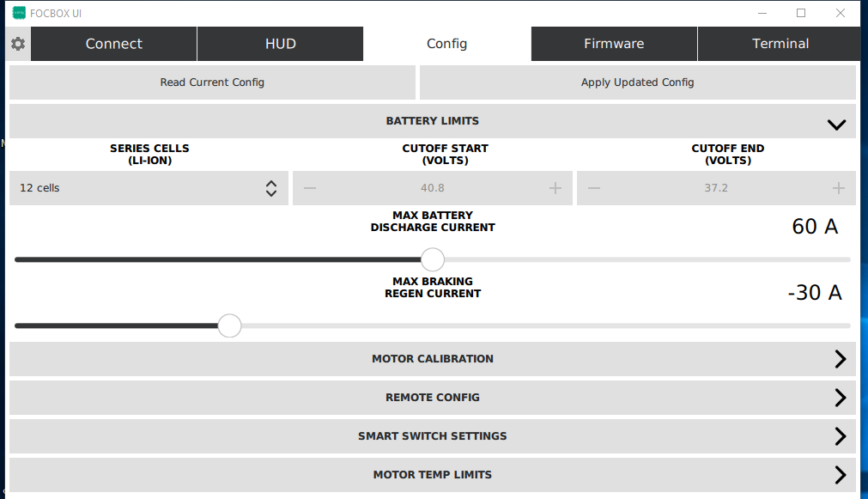Click the FOCBOX UI app logo icon
This screenshot has width=868, height=499.
[x=19, y=13]
